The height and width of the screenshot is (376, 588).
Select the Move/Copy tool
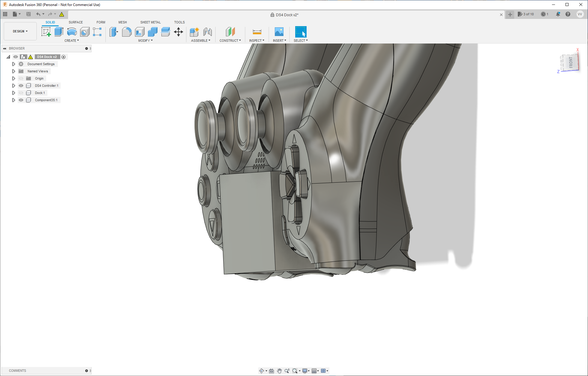[178, 32]
